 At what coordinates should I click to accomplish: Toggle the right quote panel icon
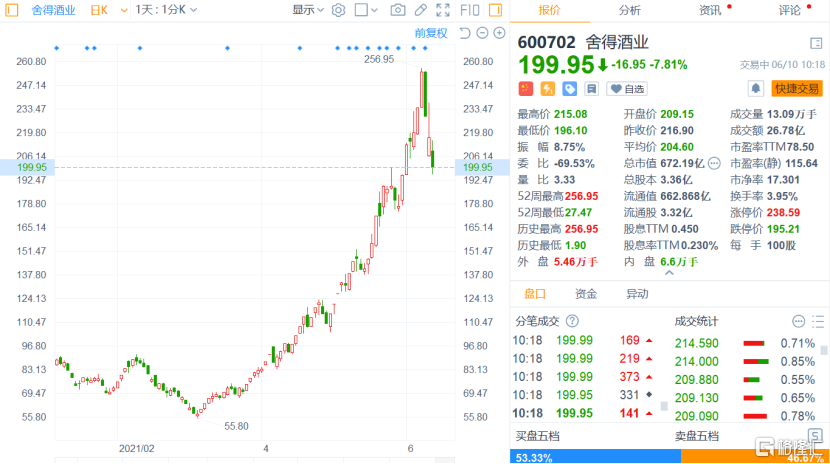click(495, 10)
